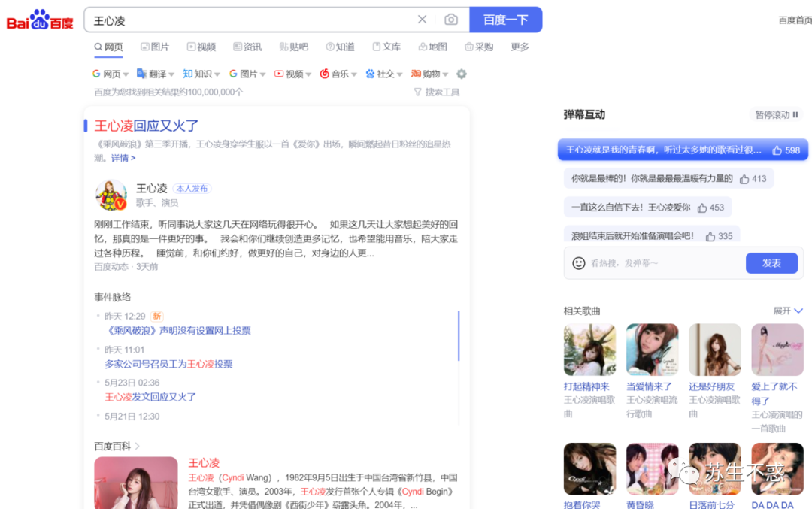Screen dimensions: 812x509
Task: Switch to the 视频 tab
Action: pyautogui.click(x=201, y=47)
